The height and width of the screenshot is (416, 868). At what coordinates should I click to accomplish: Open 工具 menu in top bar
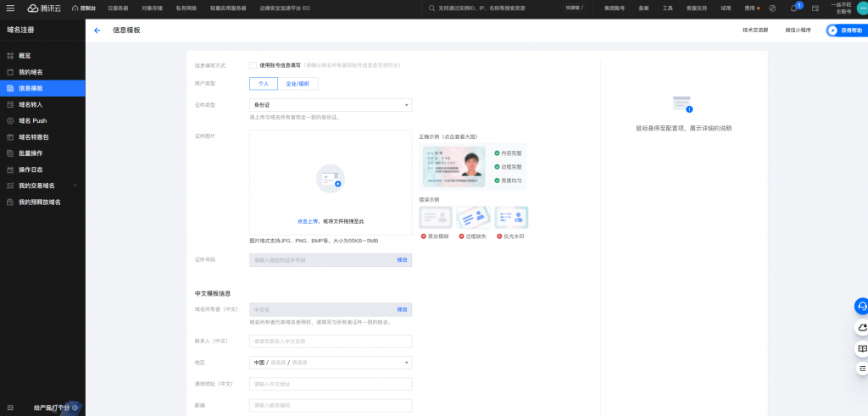pos(668,8)
